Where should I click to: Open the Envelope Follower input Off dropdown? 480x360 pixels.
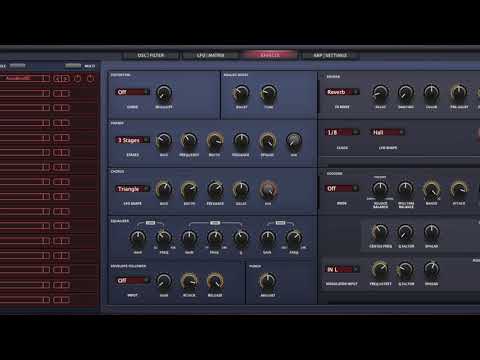click(132, 280)
